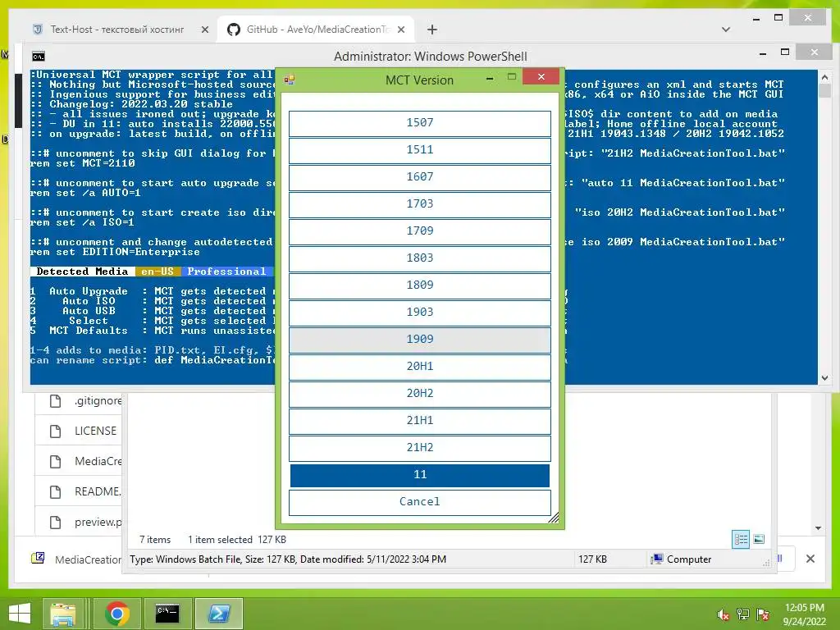This screenshot has height=630, width=840.
Task: Switch Explorer to details view icon
Action: point(741,540)
